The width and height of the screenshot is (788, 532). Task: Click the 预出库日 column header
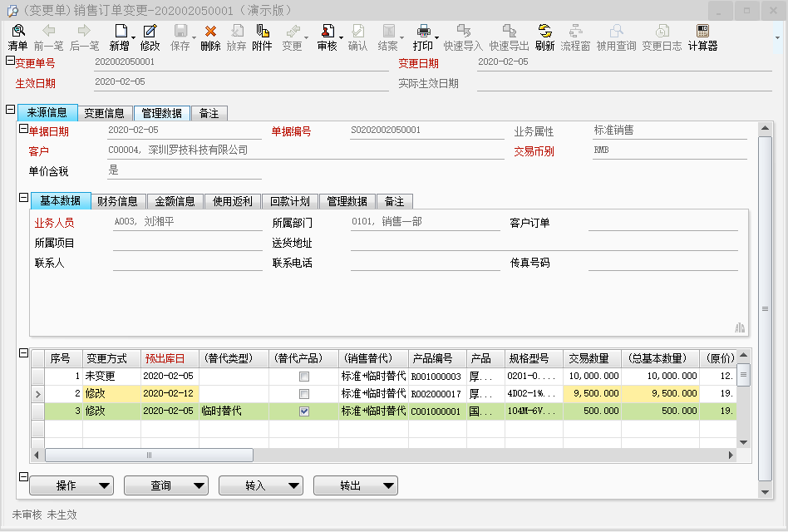tap(170, 359)
